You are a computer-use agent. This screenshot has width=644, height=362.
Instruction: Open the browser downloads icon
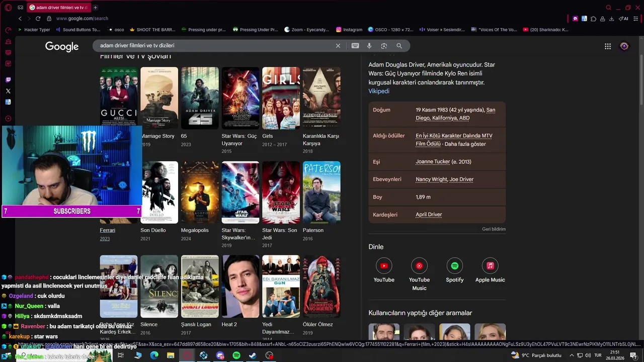pos(611,19)
